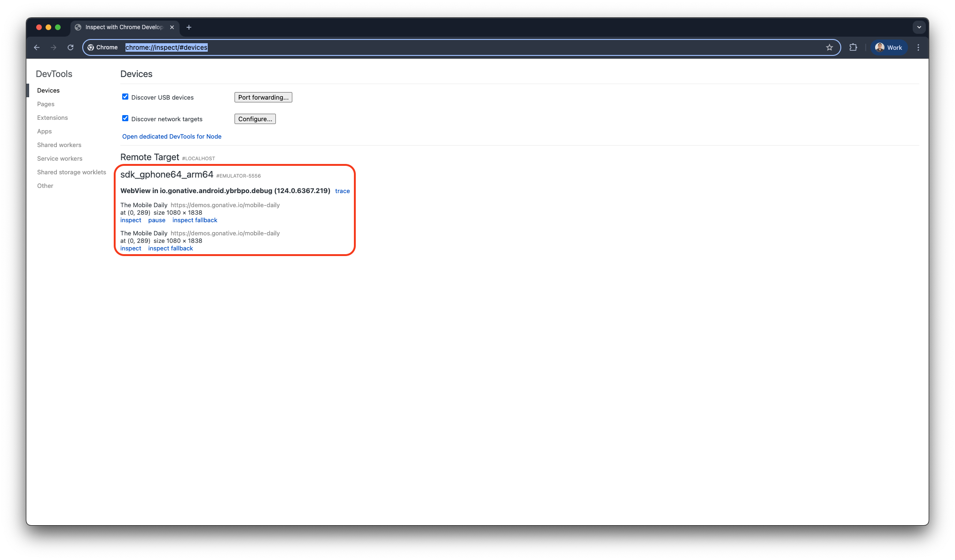Viewport: 955px width, 560px height.
Task: Click the Port forwarding button
Action: 263,97
